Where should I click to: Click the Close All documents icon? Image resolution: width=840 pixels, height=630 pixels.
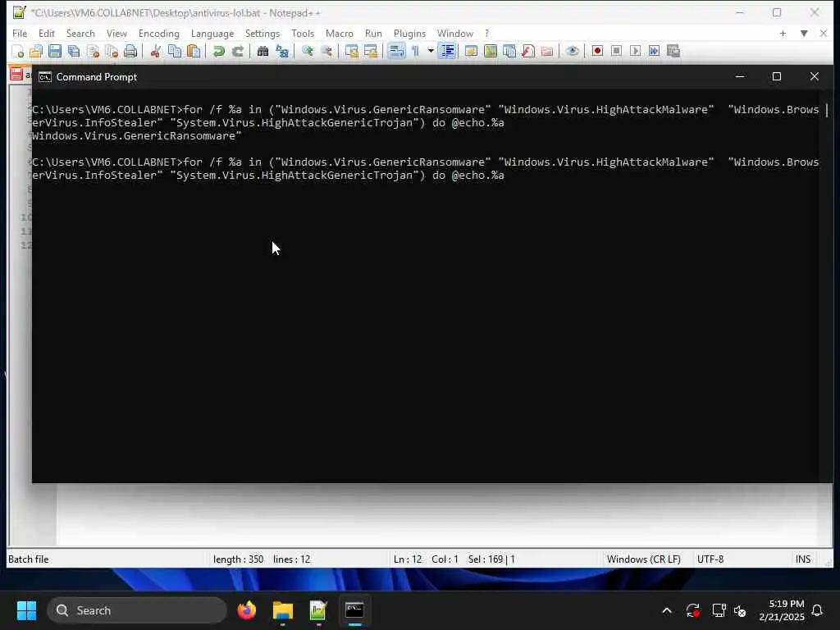(112, 52)
